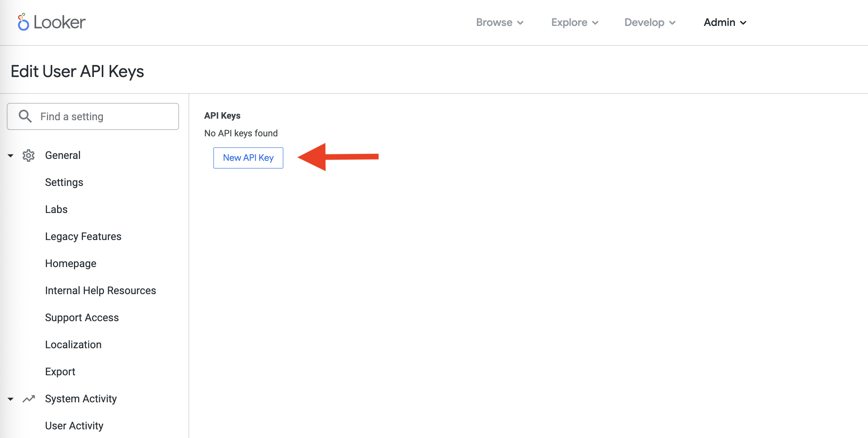Navigate to Internal Help Resources

coord(100,291)
